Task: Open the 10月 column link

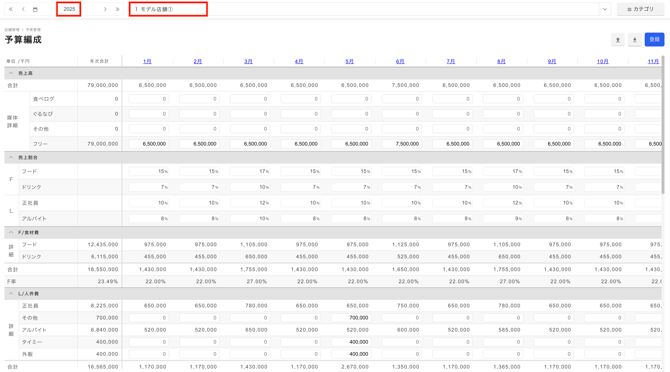Action: click(x=602, y=62)
